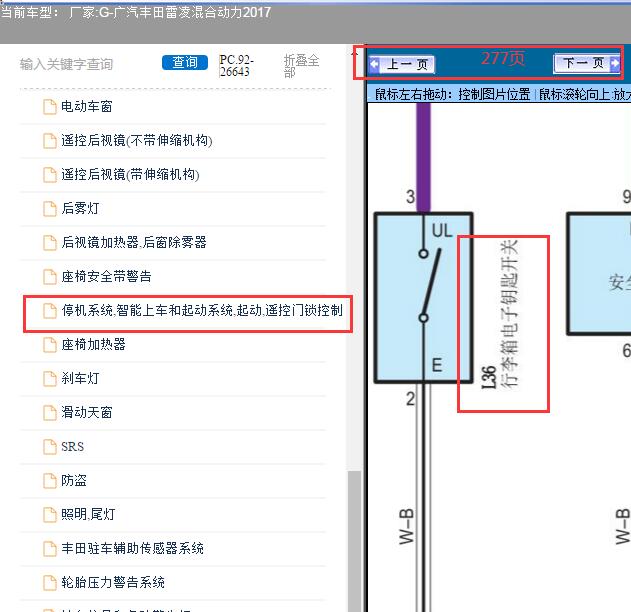
Task: Open the 照明,尾灯 entry
Action: 88,514
